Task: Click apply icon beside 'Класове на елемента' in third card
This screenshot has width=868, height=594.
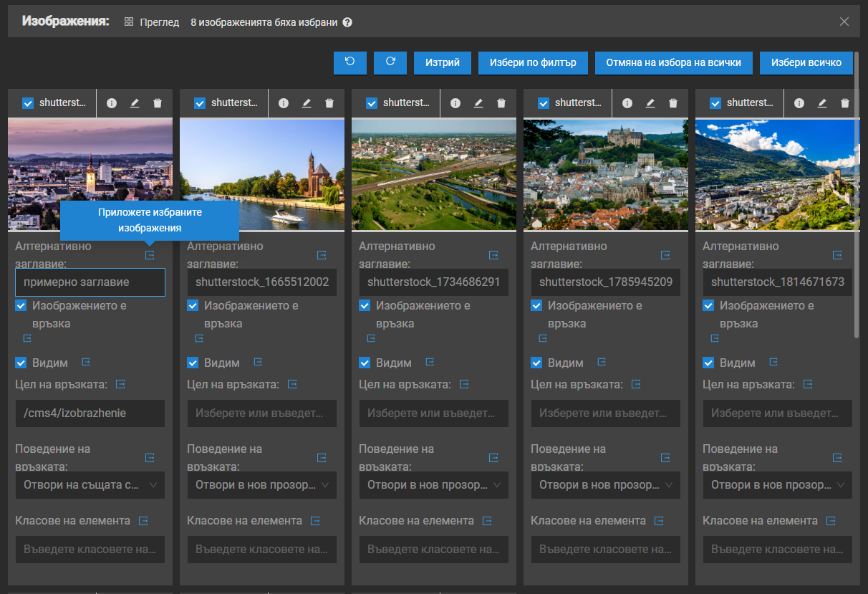Action: 487,521
